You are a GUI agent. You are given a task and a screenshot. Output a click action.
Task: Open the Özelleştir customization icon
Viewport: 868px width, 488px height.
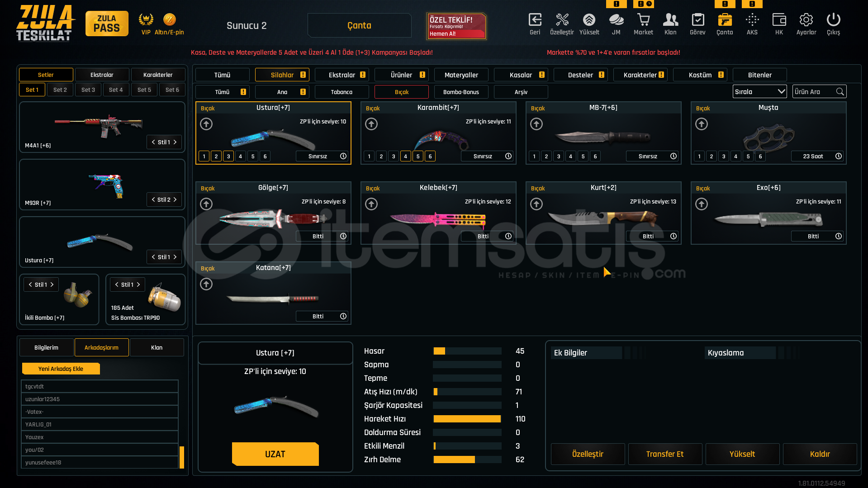(562, 20)
